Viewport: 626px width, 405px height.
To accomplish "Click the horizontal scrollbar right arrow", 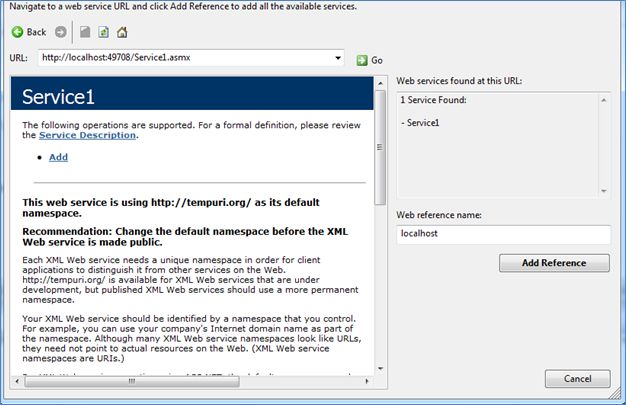I will (x=367, y=381).
